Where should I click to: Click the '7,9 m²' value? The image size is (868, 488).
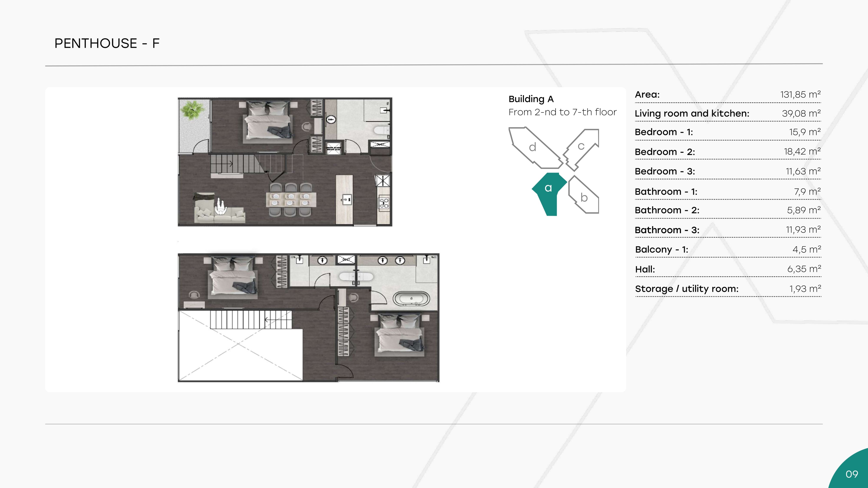click(x=807, y=192)
